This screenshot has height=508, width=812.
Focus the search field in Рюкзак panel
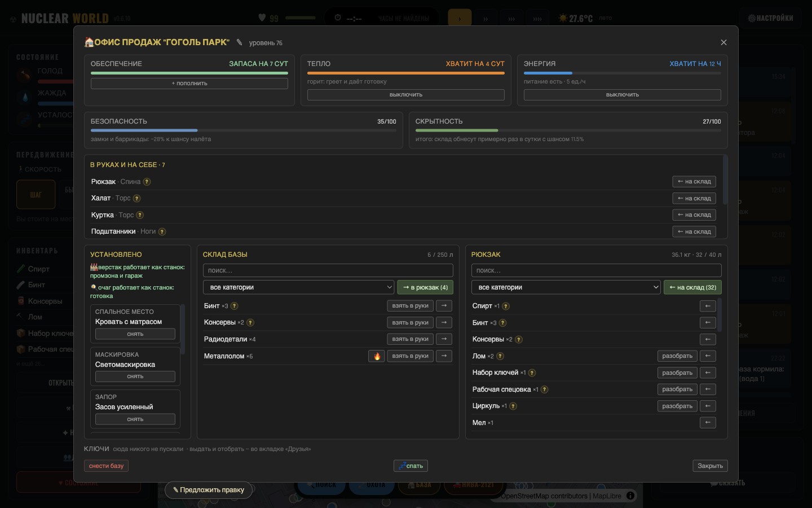pyautogui.click(x=597, y=270)
